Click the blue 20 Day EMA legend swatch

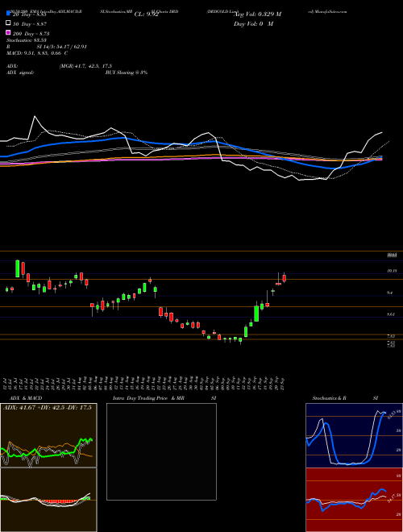pyautogui.click(x=9, y=14)
